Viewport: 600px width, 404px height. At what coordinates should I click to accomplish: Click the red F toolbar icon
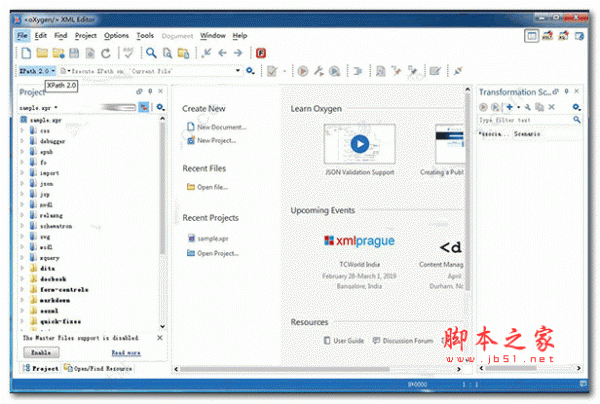[261, 53]
